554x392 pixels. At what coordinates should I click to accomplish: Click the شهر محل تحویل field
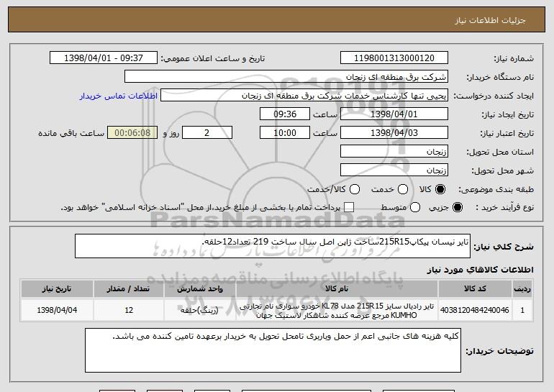point(394,170)
